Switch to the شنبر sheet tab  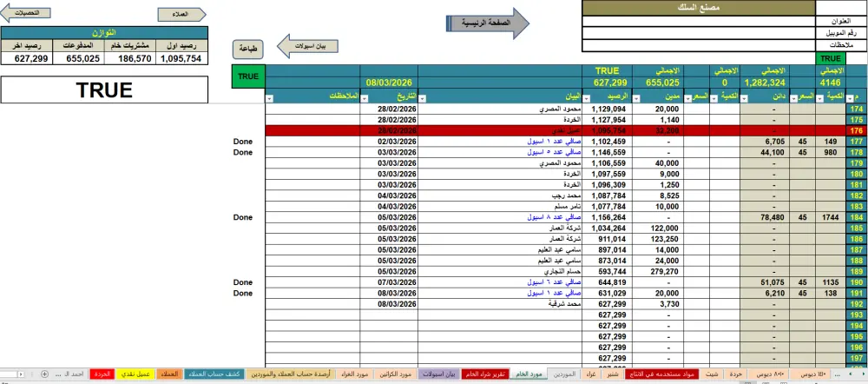pos(613,374)
